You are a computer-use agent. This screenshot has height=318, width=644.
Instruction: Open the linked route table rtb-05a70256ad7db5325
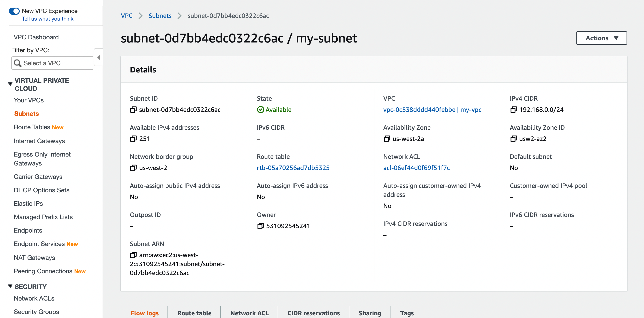coord(293,168)
